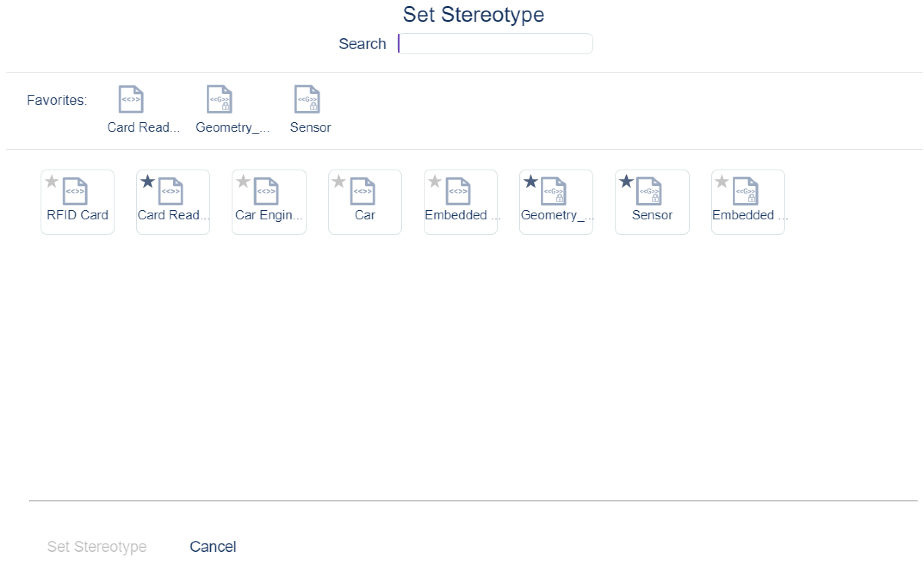
Task: Pick the Car stereotype tile icon
Action: coord(363,191)
